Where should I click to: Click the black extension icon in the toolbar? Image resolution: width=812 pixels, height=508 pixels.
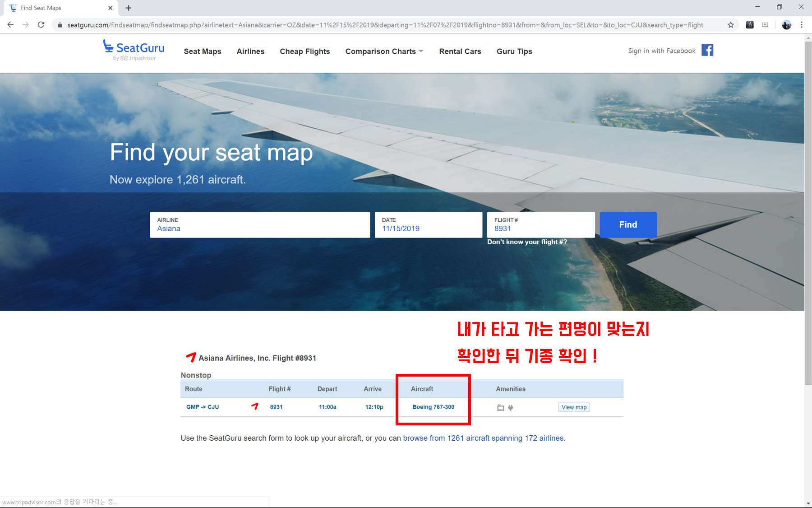click(750, 25)
